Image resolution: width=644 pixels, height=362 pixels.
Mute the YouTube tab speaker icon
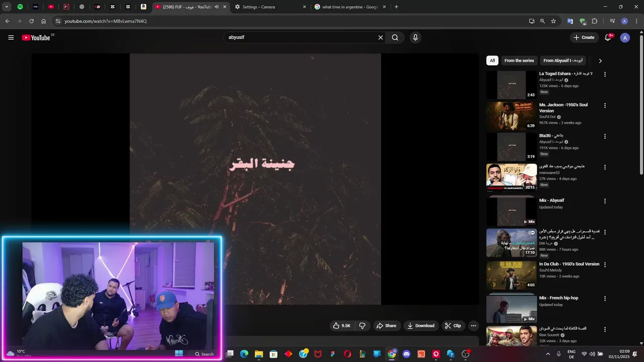point(216,7)
